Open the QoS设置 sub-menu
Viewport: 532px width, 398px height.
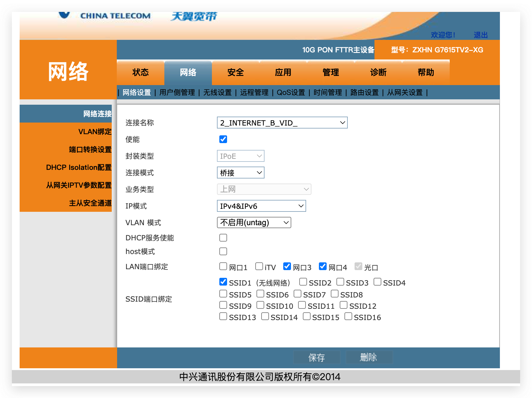[290, 93]
